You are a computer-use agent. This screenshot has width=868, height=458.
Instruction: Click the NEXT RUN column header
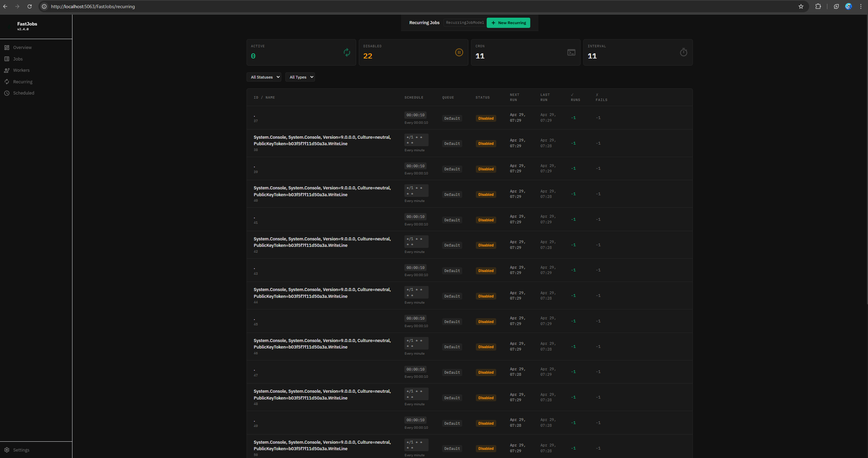[x=515, y=98]
